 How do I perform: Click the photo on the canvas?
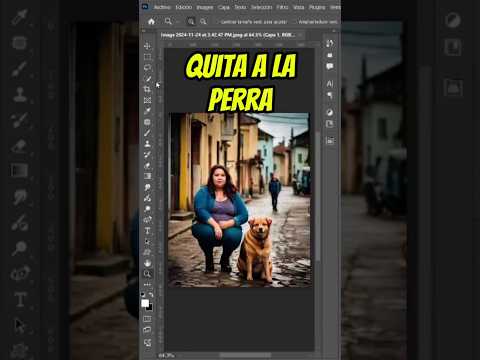point(239,200)
